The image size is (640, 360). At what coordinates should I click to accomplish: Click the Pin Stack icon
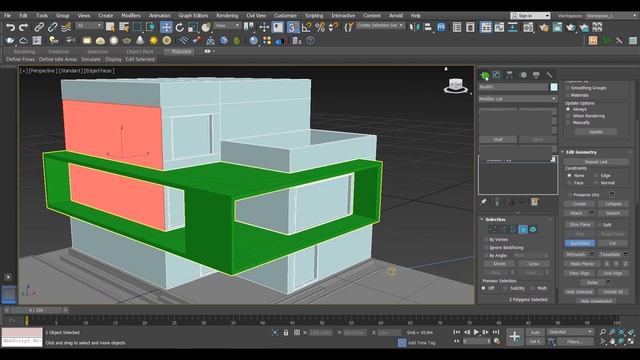484,202
